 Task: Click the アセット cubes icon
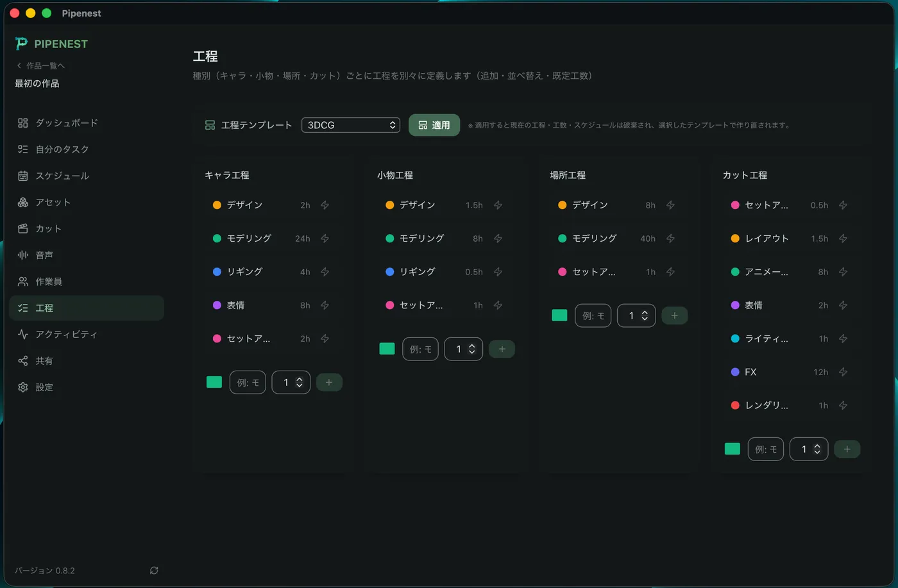point(23,202)
